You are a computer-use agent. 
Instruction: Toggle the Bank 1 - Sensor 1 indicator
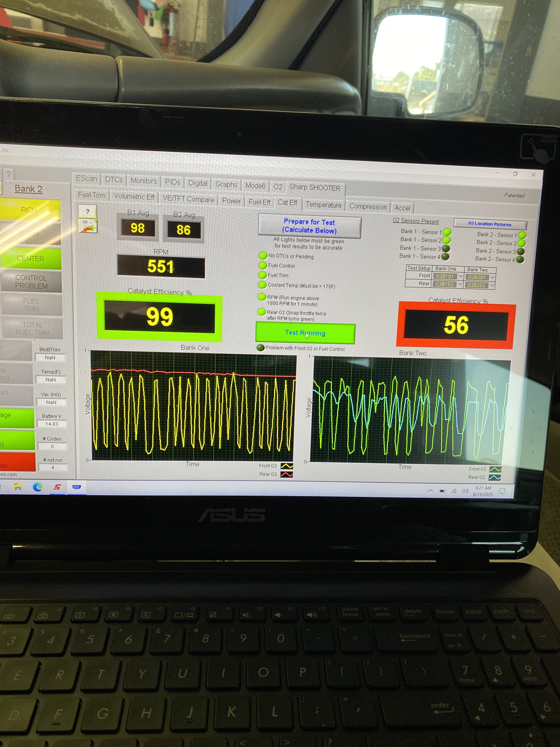coord(447,232)
